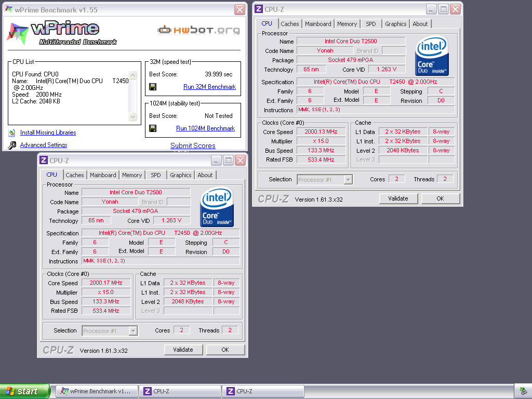Close the wPrime Benchmark window
The width and height of the screenshot is (532, 399).
pos(240,9)
